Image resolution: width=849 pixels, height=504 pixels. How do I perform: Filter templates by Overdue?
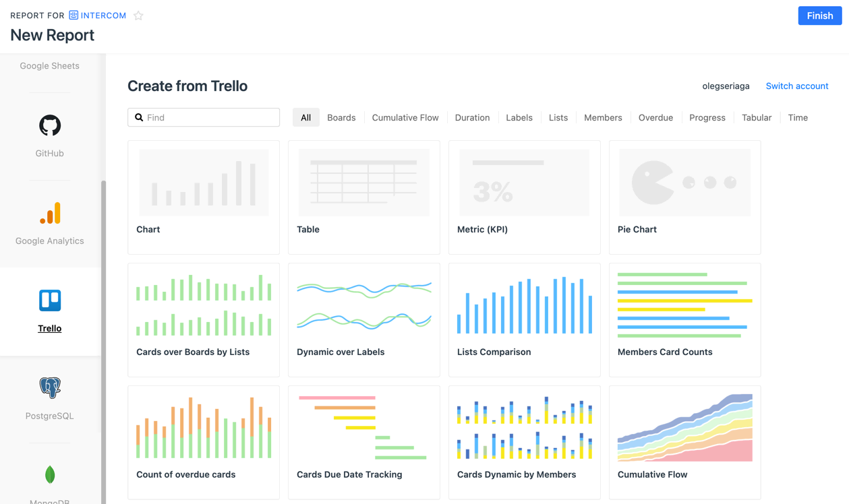click(x=655, y=117)
